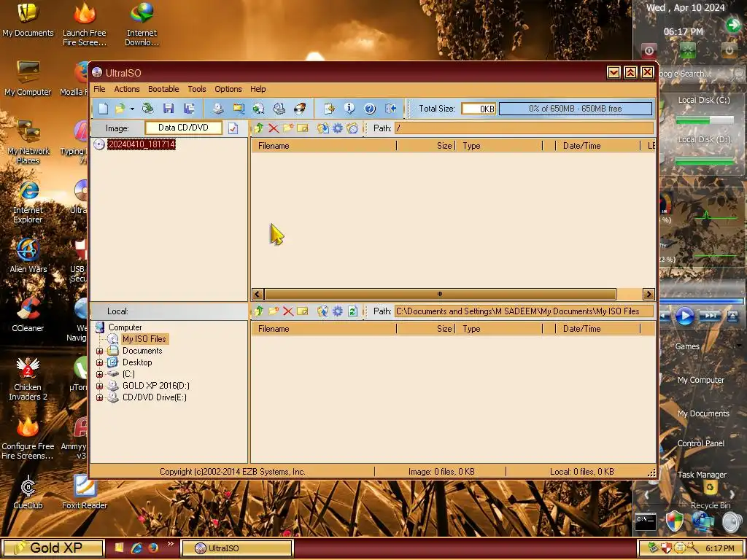Viewport: 747px width, 560px height.
Task: Expand the (C:) drive node
Action: click(99, 374)
